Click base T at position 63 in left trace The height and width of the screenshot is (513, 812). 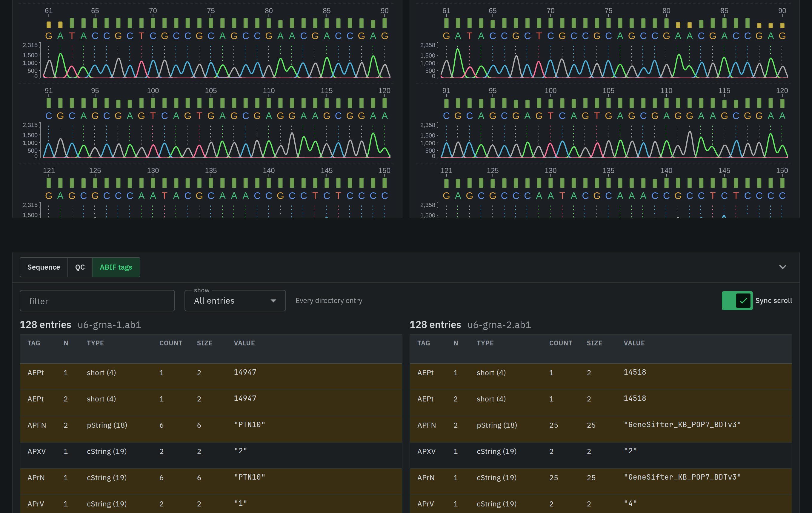72,36
